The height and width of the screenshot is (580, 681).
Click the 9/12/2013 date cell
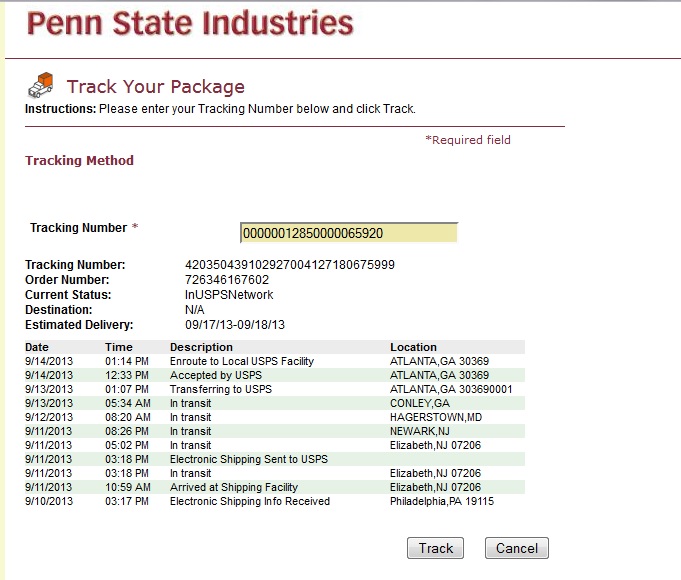[49, 417]
